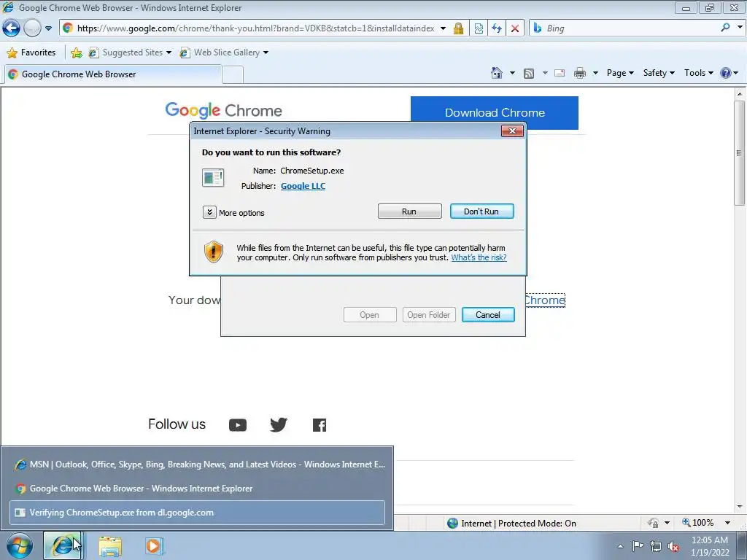Open Chrome's Facebook page icon

(x=320, y=425)
